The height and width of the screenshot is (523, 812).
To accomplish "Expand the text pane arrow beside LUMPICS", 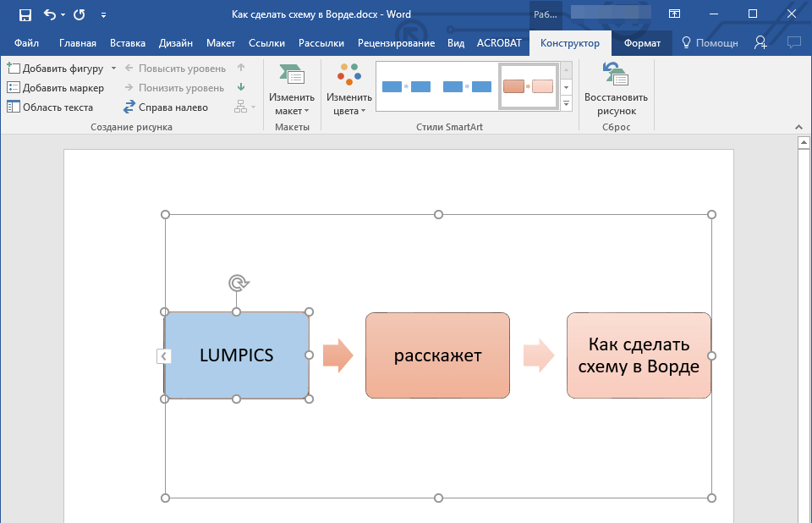I will pos(164,356).
